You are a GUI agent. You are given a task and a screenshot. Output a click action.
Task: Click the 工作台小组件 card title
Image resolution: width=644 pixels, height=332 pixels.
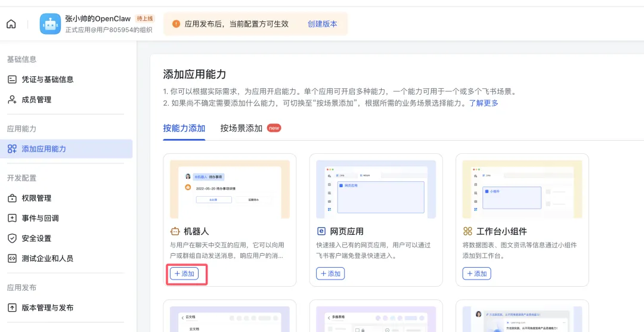click(x=501, y=231)
